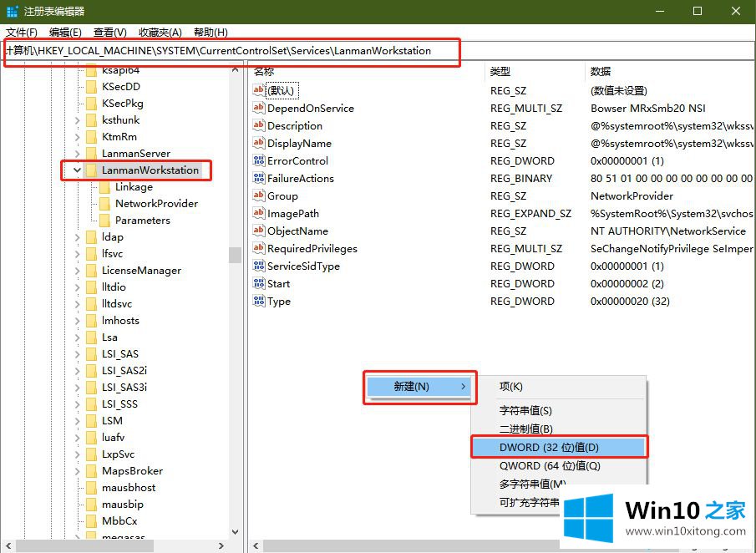Click the tree pane vertical scrollbar thumb
The width and height of the screenshot is (756, 553).
point(235,255)
